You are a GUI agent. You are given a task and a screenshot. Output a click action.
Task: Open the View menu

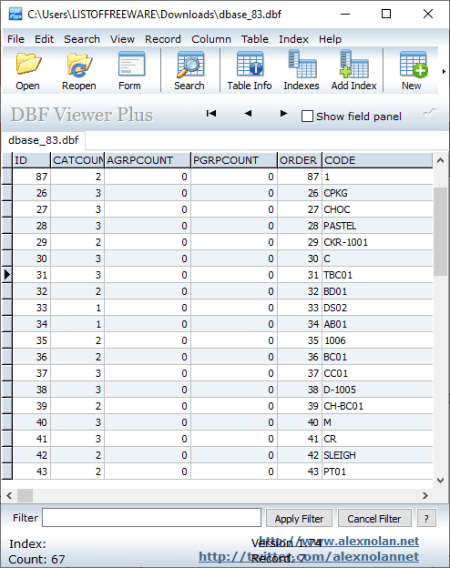tap(122, 39)
